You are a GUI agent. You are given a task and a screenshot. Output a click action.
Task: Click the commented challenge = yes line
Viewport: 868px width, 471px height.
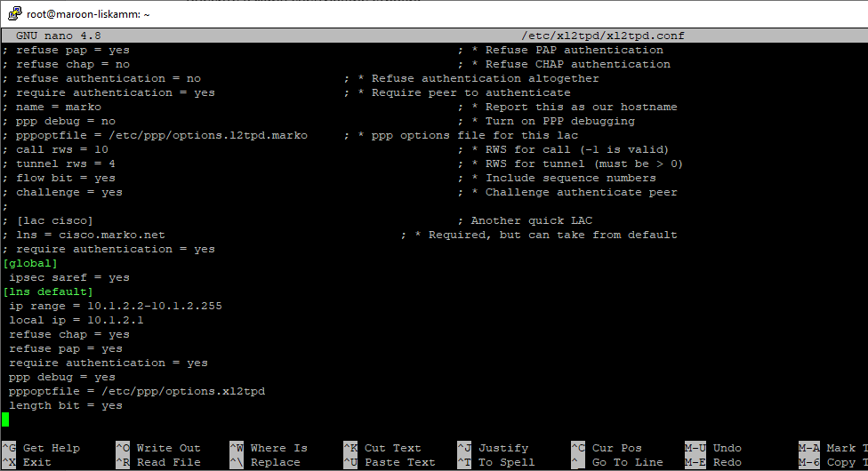click(x=62, y=192)
